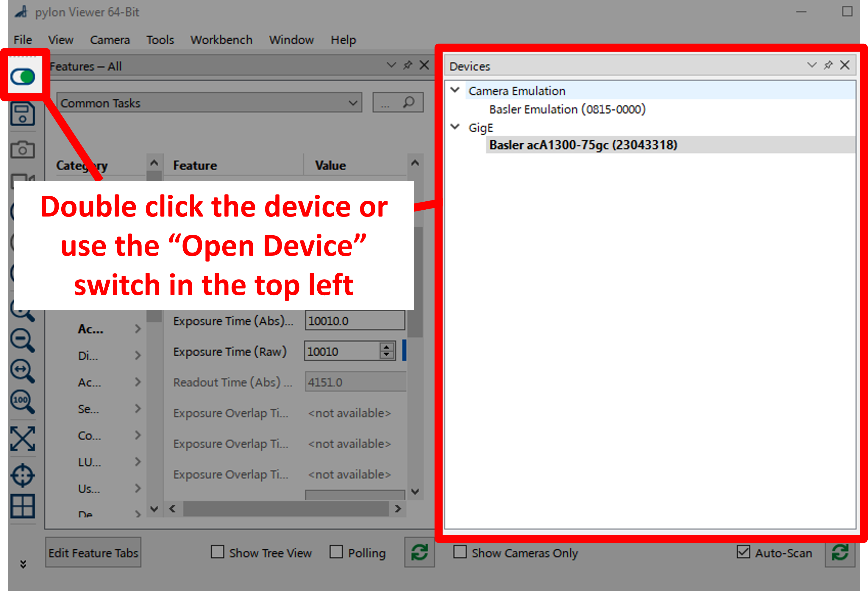Enable the Show Cameras Only checkbox
Screen dimensions: 868x591
coord(460,552)
